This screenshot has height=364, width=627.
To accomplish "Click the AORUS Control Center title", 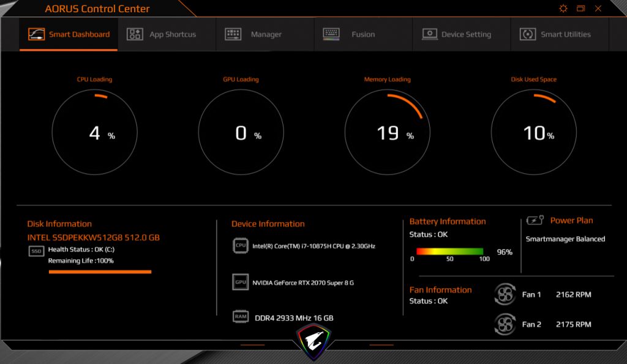I will click(x=97, y=9).
